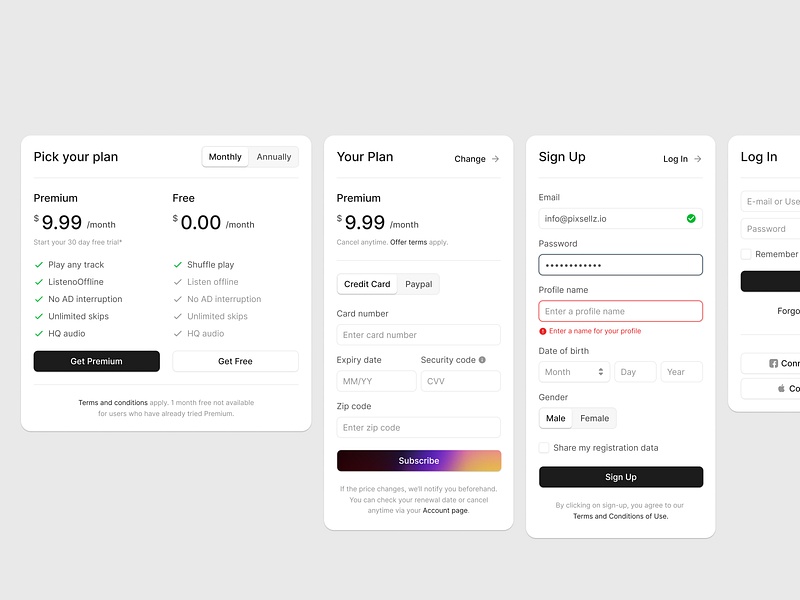The height and width of the screenshot is (600, 800).
Task: Click the Security code info icon
Action: coord(482,360)
